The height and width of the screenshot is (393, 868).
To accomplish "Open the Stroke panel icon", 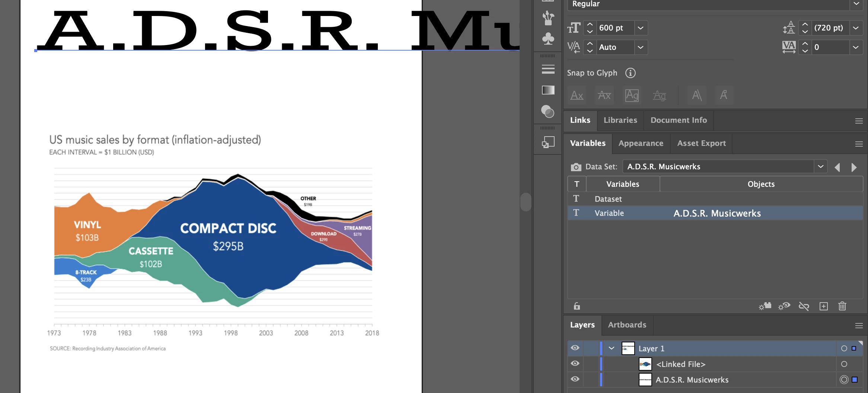I will (548, 69).
